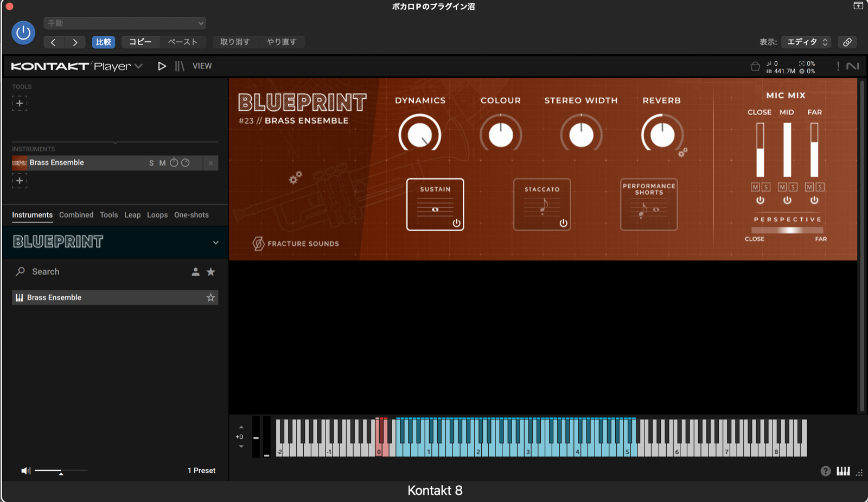
Task: Open the shop basket icon
Action: pyautogui.click(x=755, y=67)
